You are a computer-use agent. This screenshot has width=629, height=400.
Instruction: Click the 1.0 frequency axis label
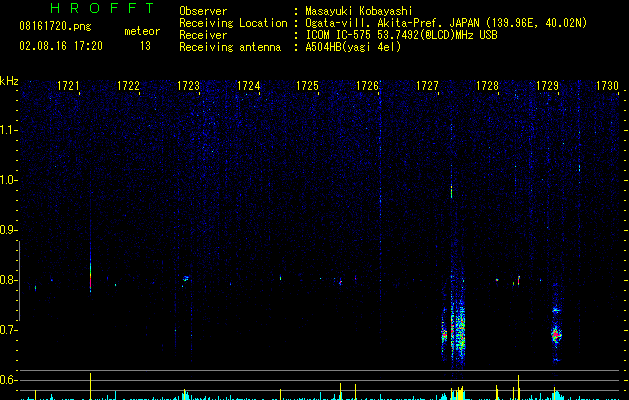point(8,180)
